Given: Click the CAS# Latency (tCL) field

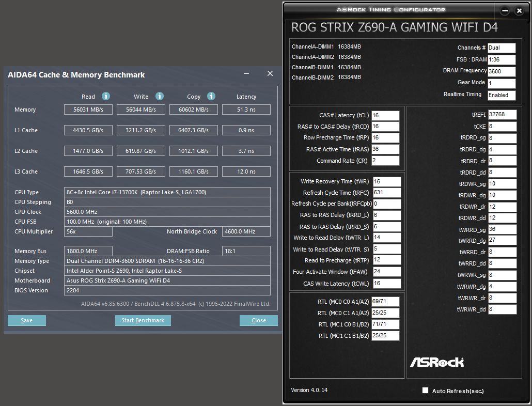Looking at the screenshot, I should (385, 116).
